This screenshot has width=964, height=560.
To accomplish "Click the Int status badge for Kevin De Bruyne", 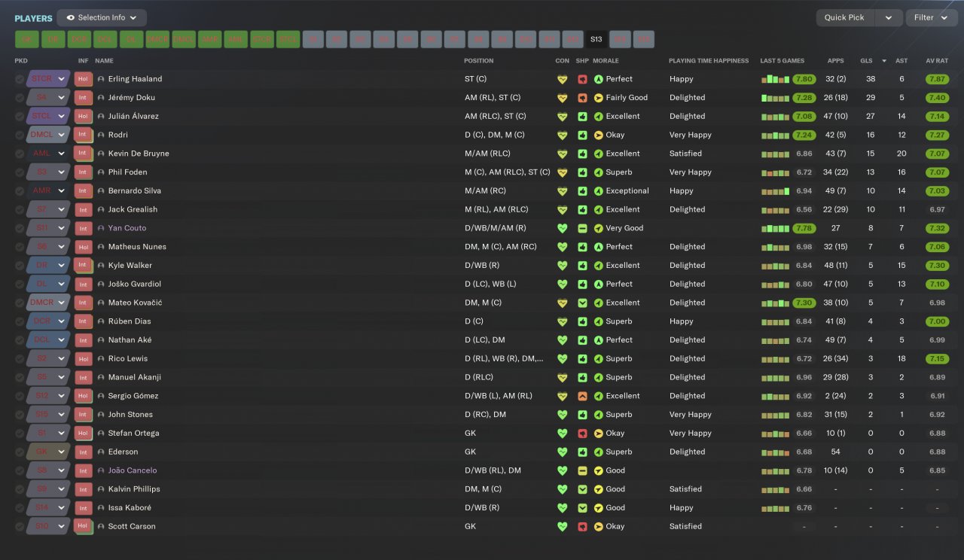I will tap(83, 154).
